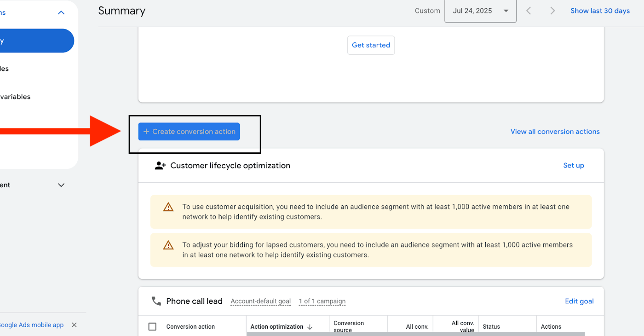Viewport: 644px width, 336px height.
Task: Click the next date chevron arrow
Action: pyautogui.click(x=552, y=11)
